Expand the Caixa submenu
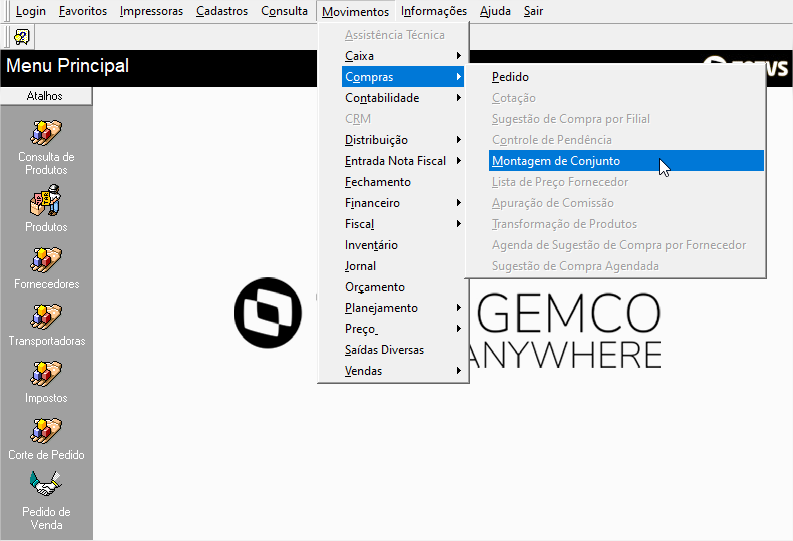 (403, 56)
